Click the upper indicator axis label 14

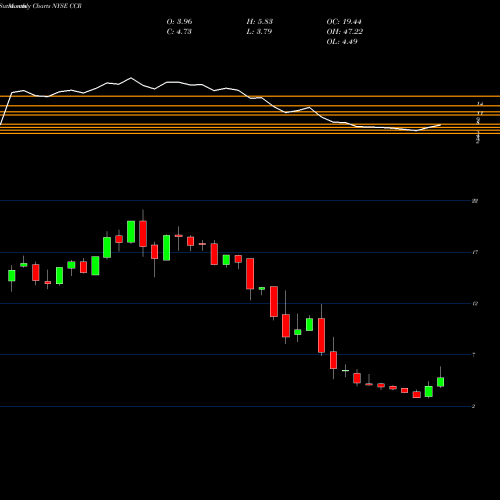(480, 104)
